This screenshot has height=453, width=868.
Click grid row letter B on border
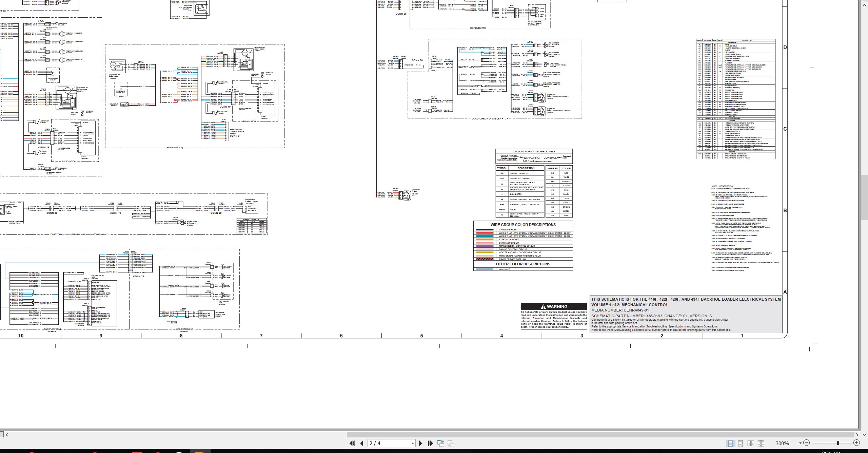point(785,210)
